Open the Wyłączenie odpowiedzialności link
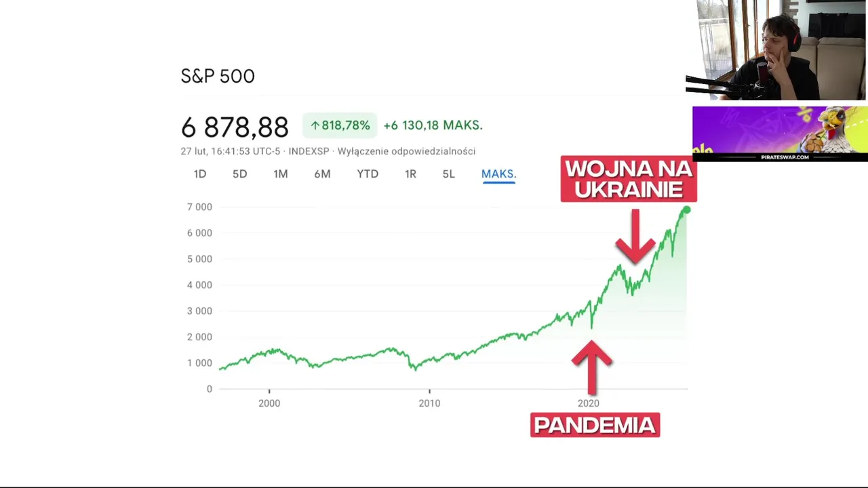The width and height of the screenshot is (868, 488). [406, 151]
